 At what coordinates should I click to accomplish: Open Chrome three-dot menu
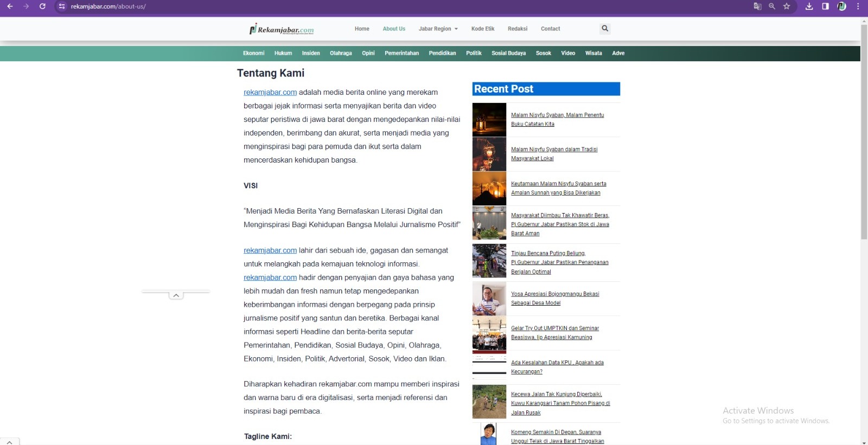click(858, 7)
